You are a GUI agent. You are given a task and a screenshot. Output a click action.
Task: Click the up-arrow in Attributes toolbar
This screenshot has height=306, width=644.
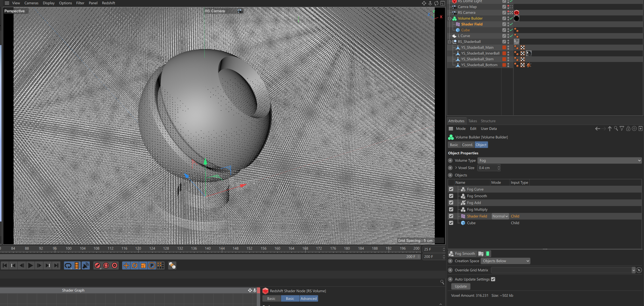pyautogui.click(x=610, y=128)
